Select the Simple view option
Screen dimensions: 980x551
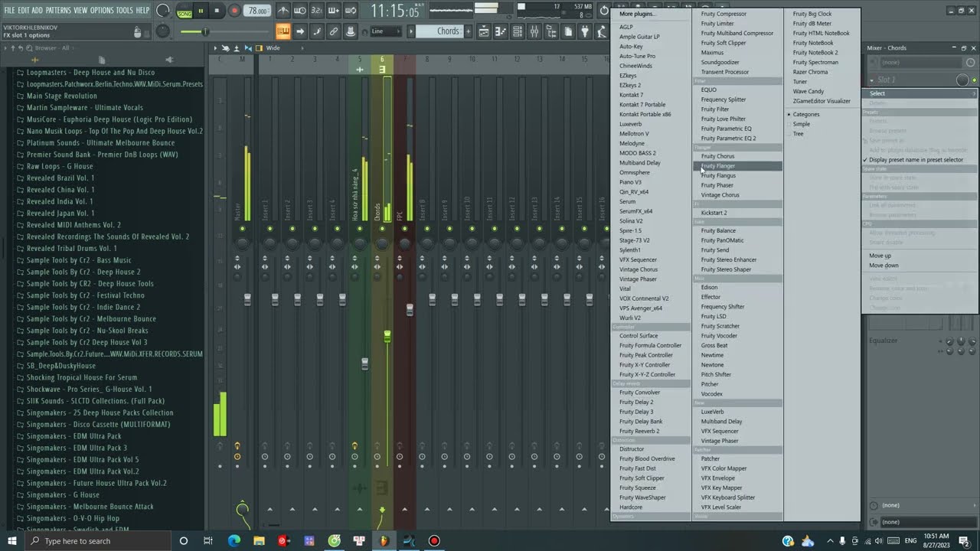pyautogui.click(x=802, y=124)
